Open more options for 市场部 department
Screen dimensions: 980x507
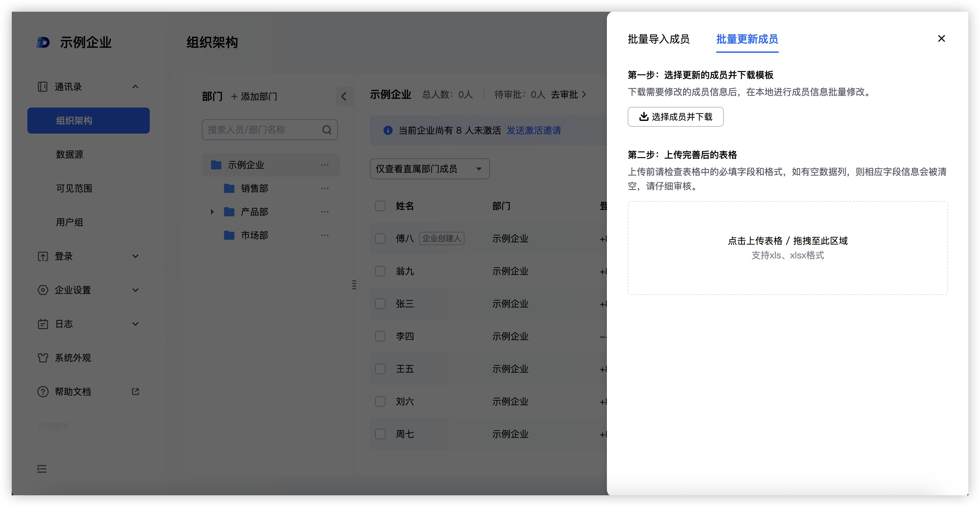point(325,235)
